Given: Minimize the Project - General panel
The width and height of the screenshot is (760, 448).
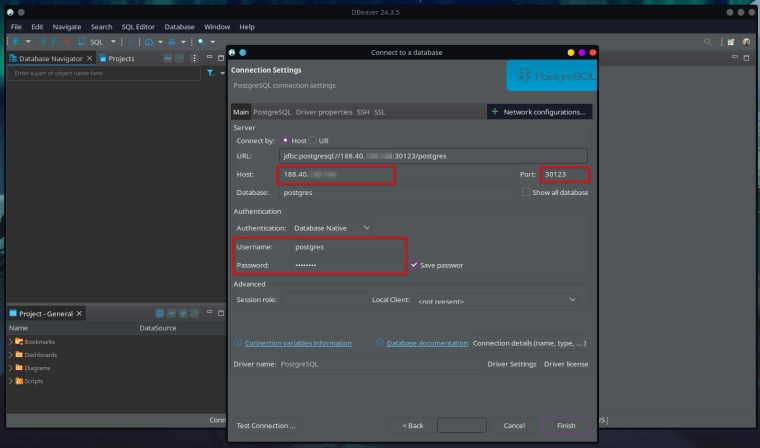Looking at the screenshot, I should 209,312.
